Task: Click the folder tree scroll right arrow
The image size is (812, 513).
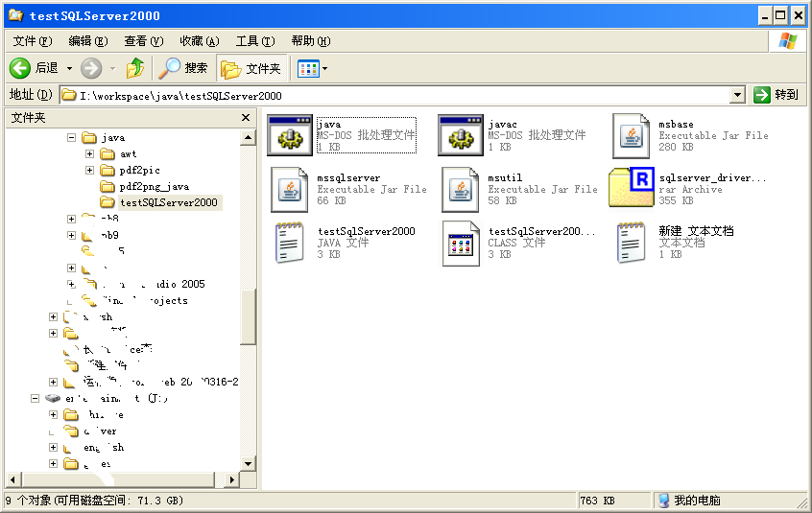Action: click(x=231, y=479)
